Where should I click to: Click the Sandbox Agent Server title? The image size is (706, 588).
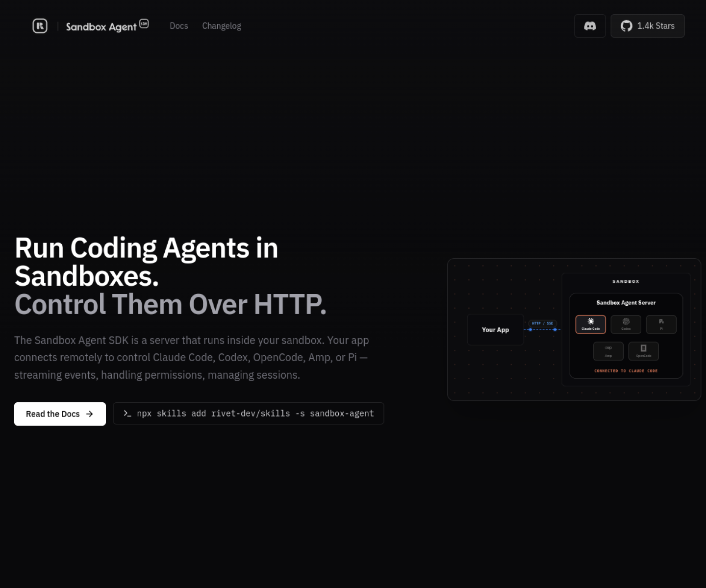coord(626,303)
